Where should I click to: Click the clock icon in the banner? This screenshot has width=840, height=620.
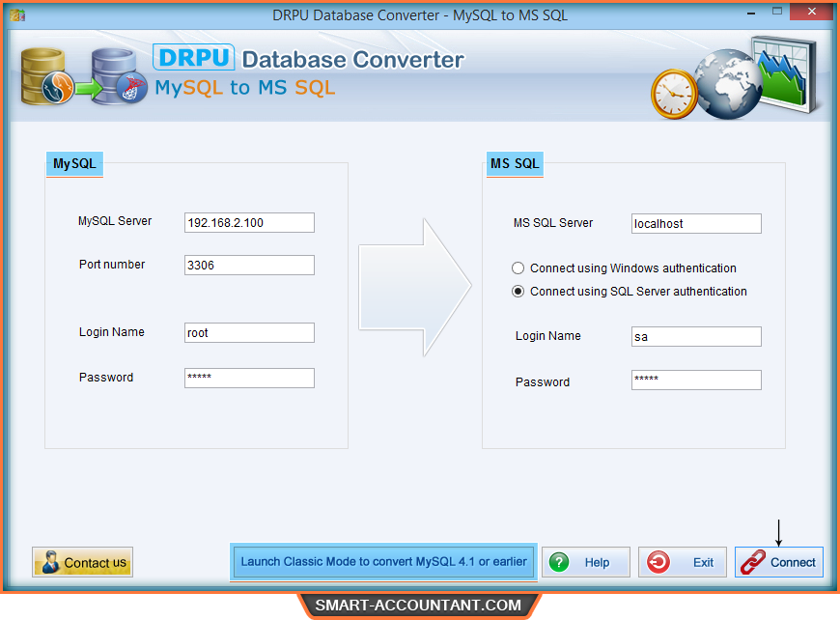(674, 94)
